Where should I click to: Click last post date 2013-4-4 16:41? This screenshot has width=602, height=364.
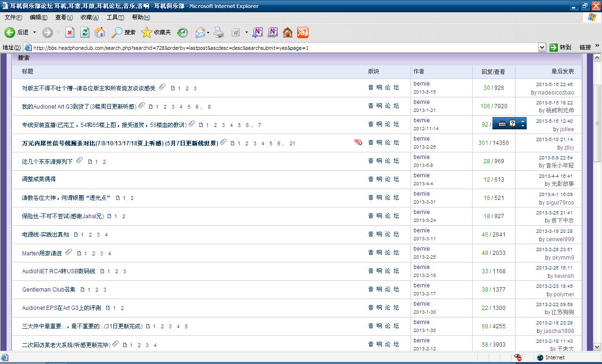[556, 176]
